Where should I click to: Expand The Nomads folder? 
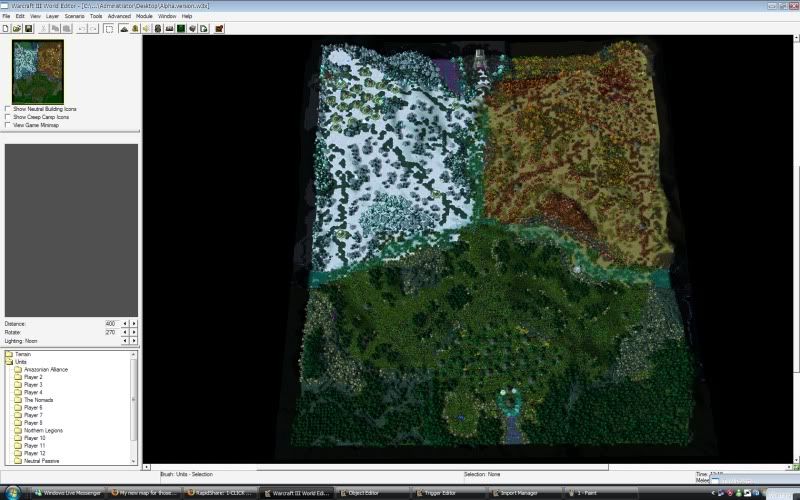point(18,400)
